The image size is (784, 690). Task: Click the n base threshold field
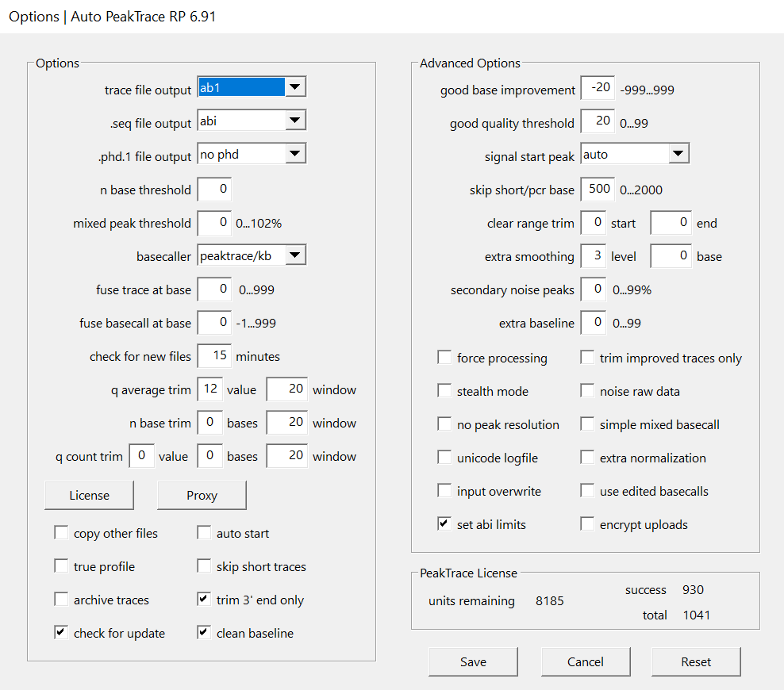pos(214,190)
